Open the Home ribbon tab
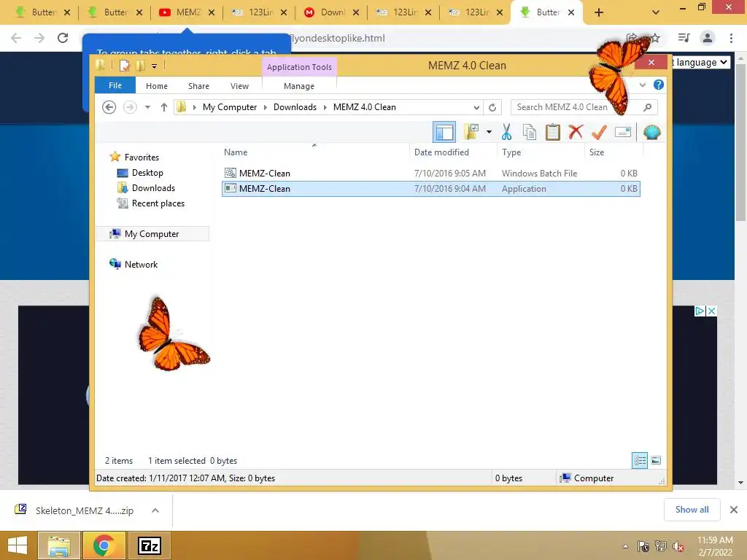Screen dimensions: 747x560 point(157,86)
